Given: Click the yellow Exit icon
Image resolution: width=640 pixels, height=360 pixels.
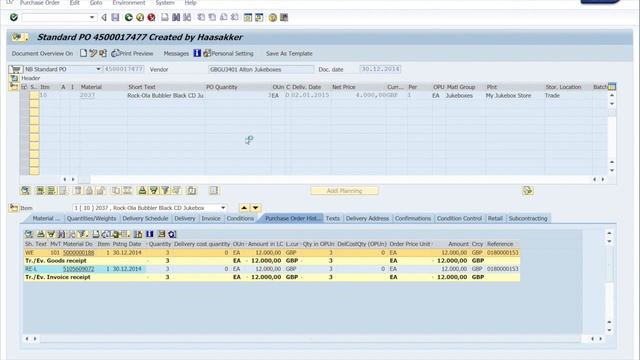Looking at the screenshot, I should 140,17.
